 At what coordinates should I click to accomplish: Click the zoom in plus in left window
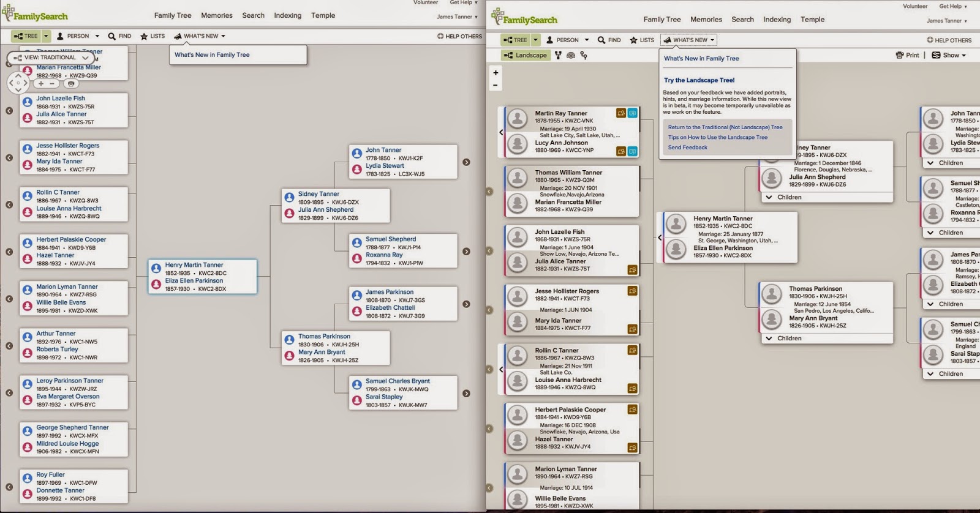point(40,83)
